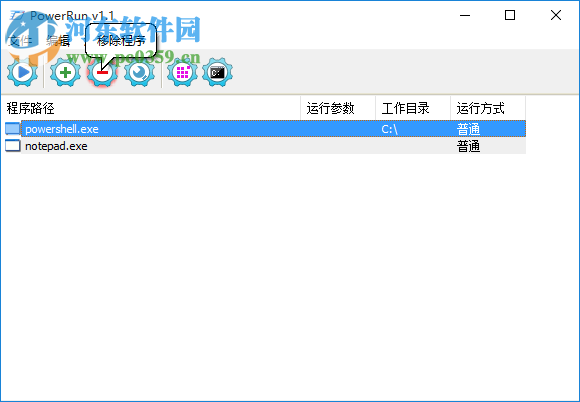The width and height of the screenshot is (580, 402).
Task: Maximize the PowerRun window
Action: [510, 15]
